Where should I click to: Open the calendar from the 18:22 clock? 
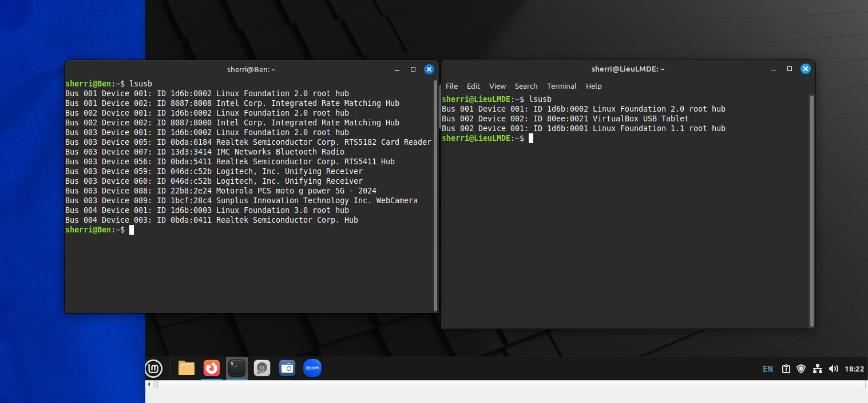click(854, 369)
